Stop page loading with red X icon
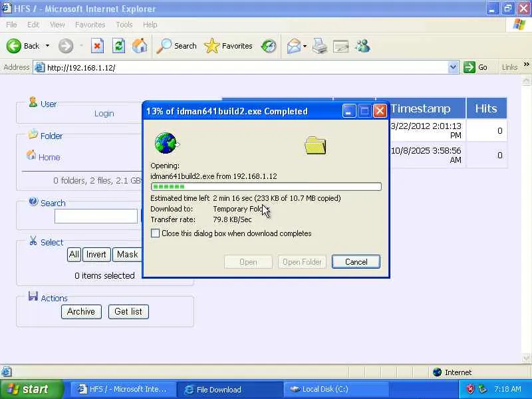This screenshot has height=399, width=532. pos(97,46)
